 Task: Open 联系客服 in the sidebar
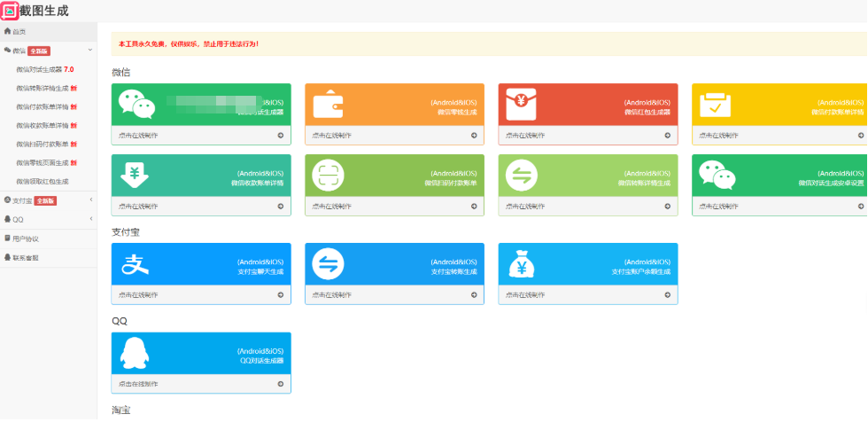click(26, 257)
